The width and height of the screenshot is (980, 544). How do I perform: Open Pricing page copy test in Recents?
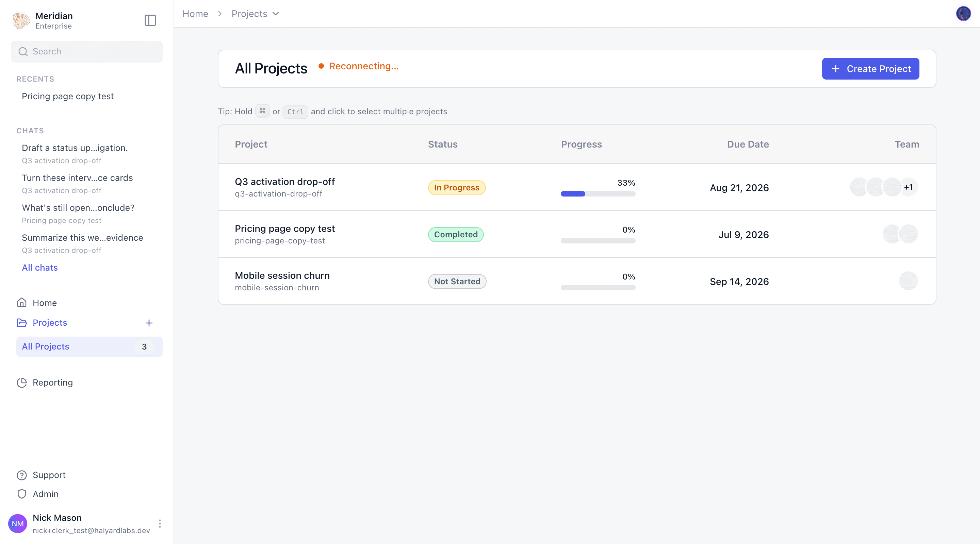point(68,96)
